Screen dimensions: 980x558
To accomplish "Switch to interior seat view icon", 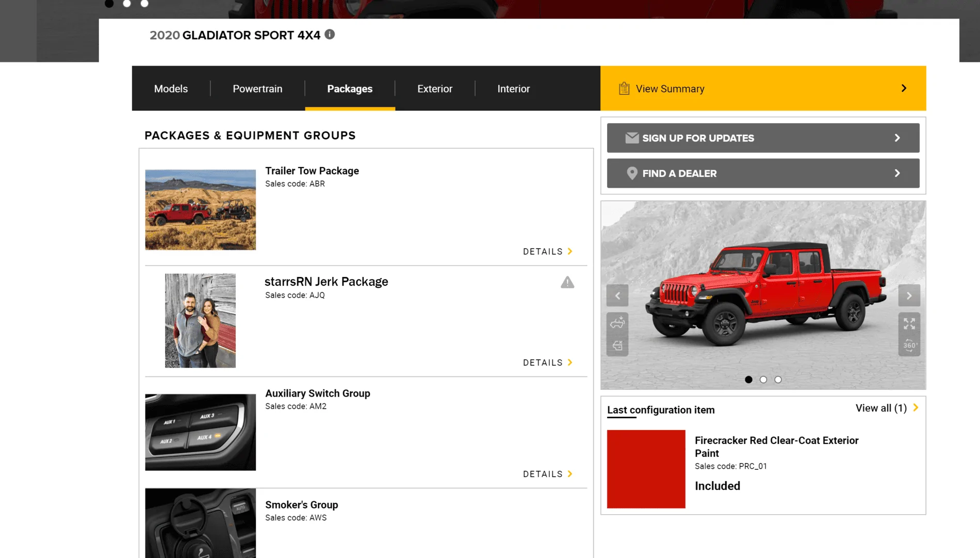I will point(617,346).
